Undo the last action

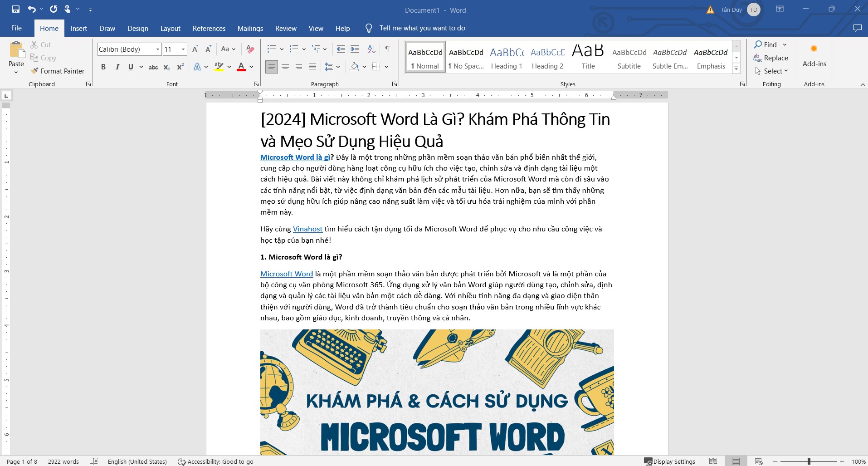[x=31, y=9]
